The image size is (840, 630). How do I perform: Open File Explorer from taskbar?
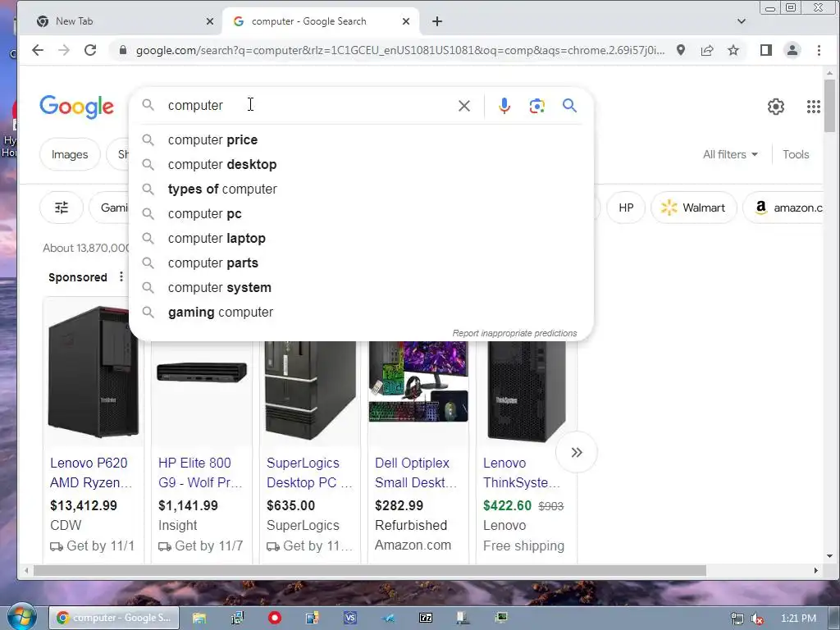(x=199, y=618)
